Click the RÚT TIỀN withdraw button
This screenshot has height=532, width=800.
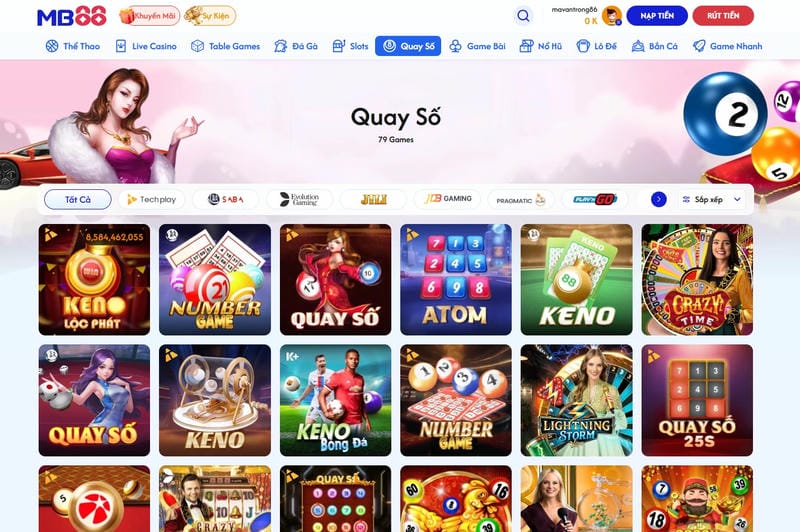(723, 16)
